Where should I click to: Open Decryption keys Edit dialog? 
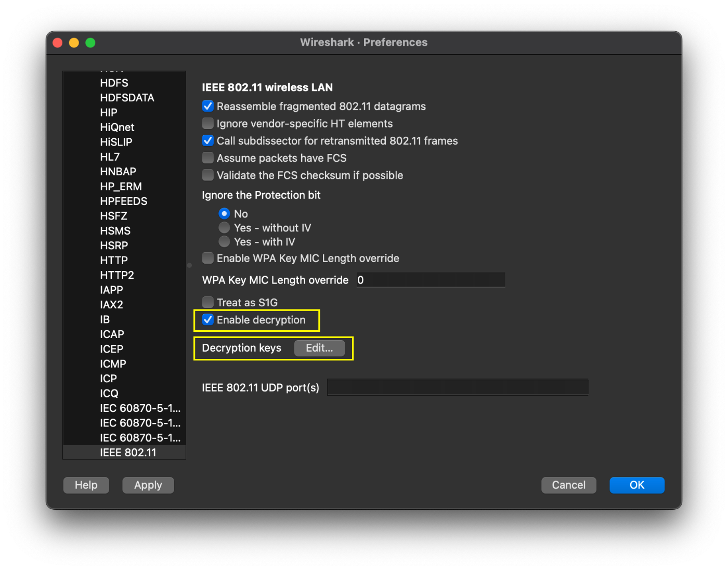(319, 348)
